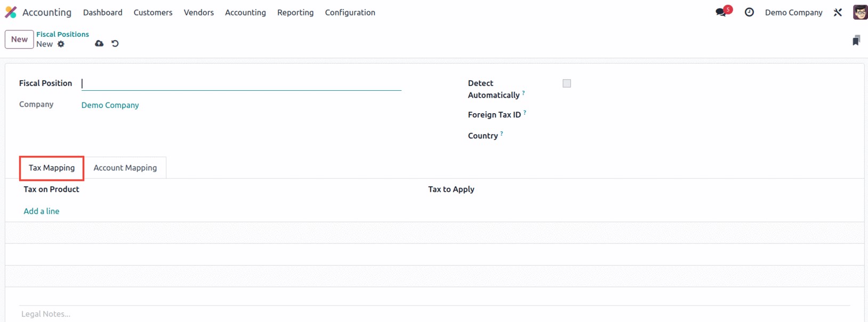The image size is (868, 322).
Task: Open the messages conversation icon
Action: tap(721, 12)
